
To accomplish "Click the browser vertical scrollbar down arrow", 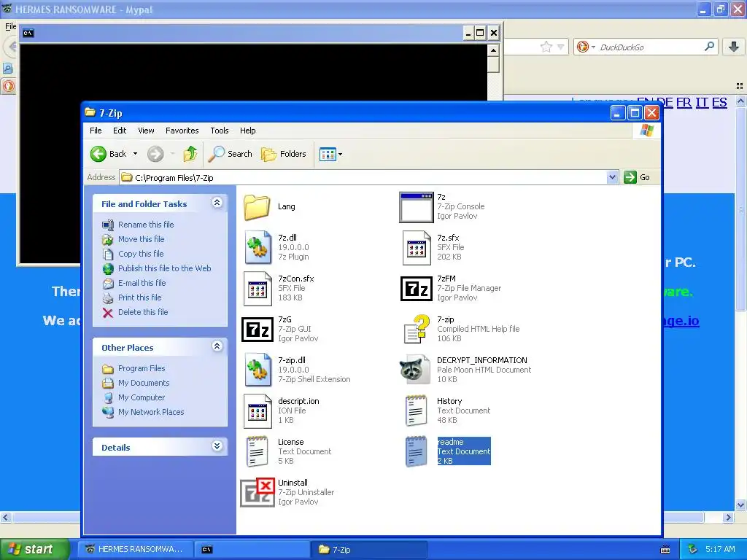I will [740, 505].
